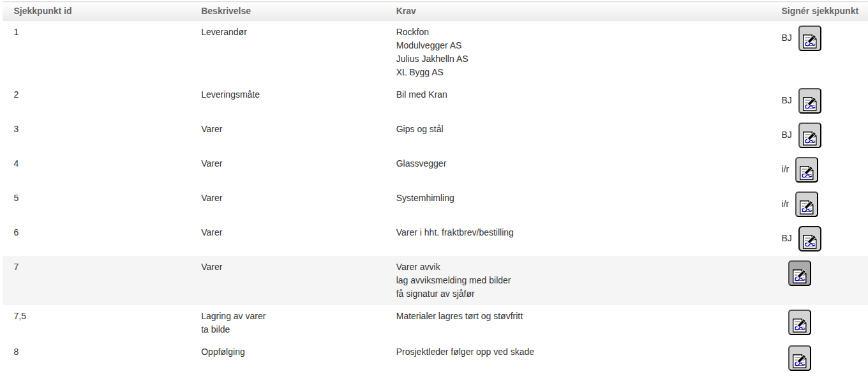Sign checkpoint 2 Leveringsmåte icon
Screen dimensions: 868x383
[810, 101]
